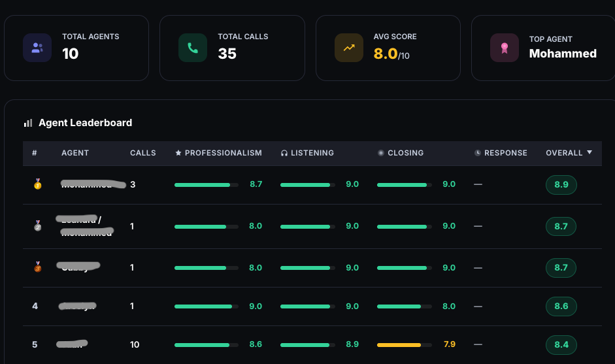Click the 8.9 overall score badge

(561, 185)
